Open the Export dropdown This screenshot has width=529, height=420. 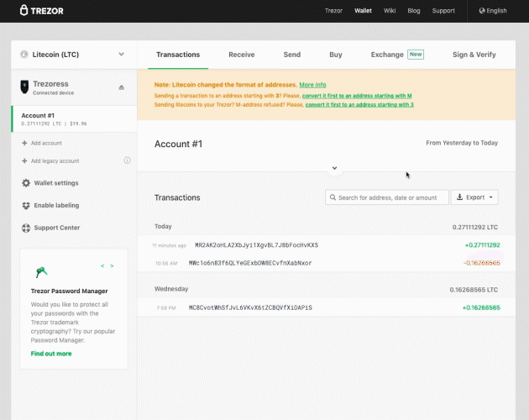pyautogui.click(x=474, y=197)
